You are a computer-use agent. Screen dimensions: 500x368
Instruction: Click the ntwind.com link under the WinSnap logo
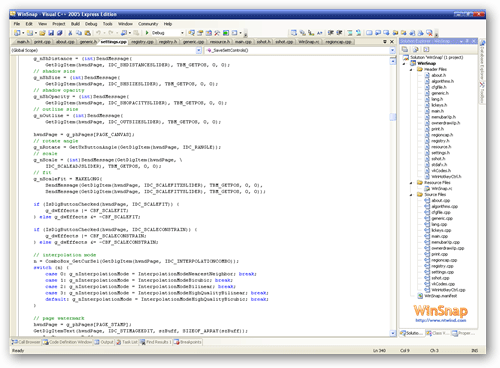tap(441, 320)
